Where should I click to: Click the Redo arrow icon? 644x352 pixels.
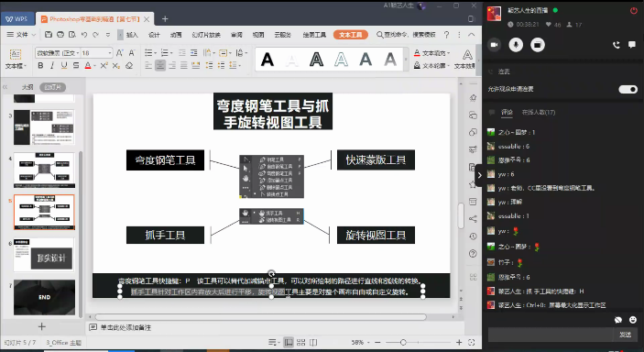click(x=95, y=35)
